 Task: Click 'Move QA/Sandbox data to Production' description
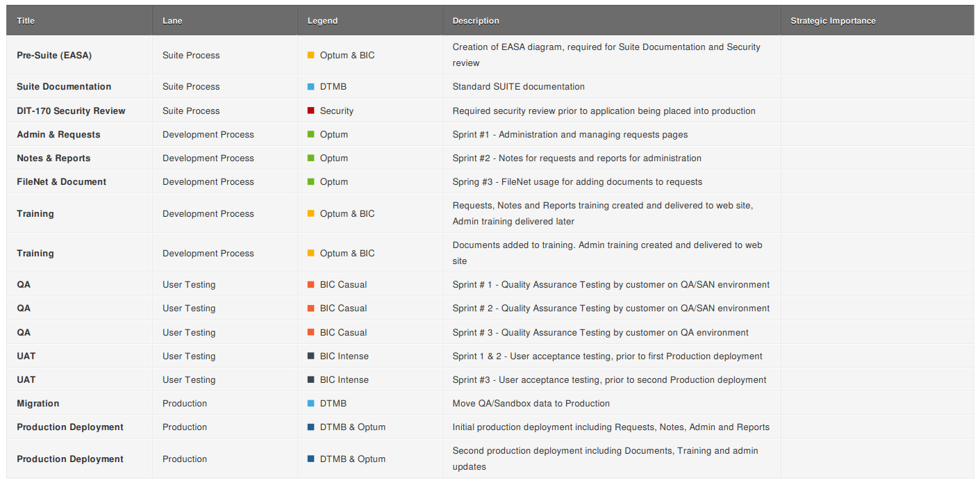531,403
